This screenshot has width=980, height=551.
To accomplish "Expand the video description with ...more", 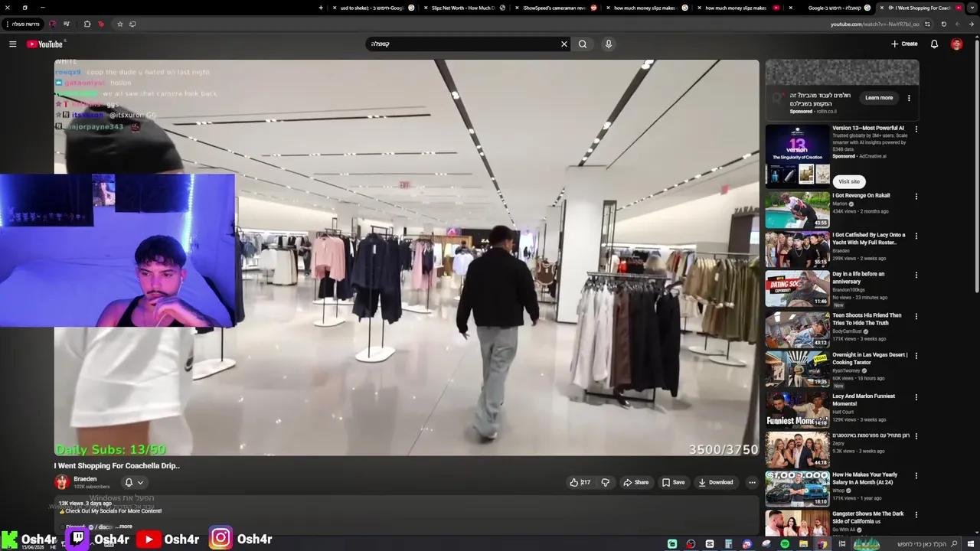I will coord(123,527).
